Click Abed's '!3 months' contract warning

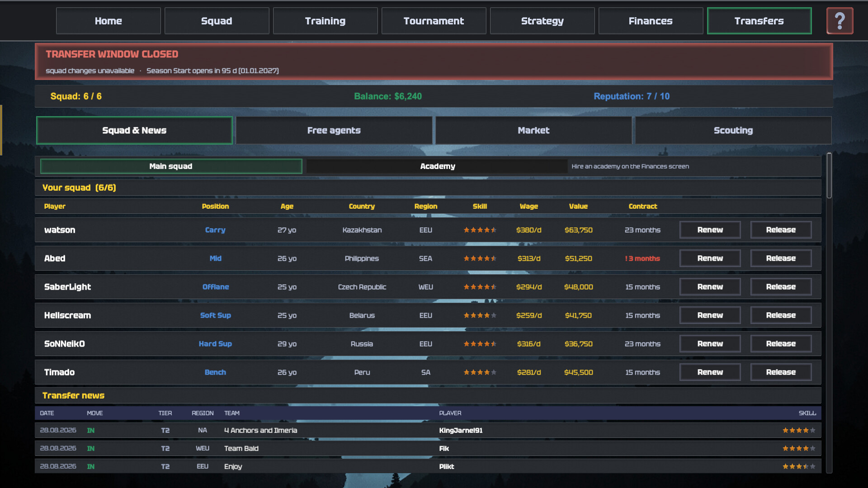coord(642,258)
